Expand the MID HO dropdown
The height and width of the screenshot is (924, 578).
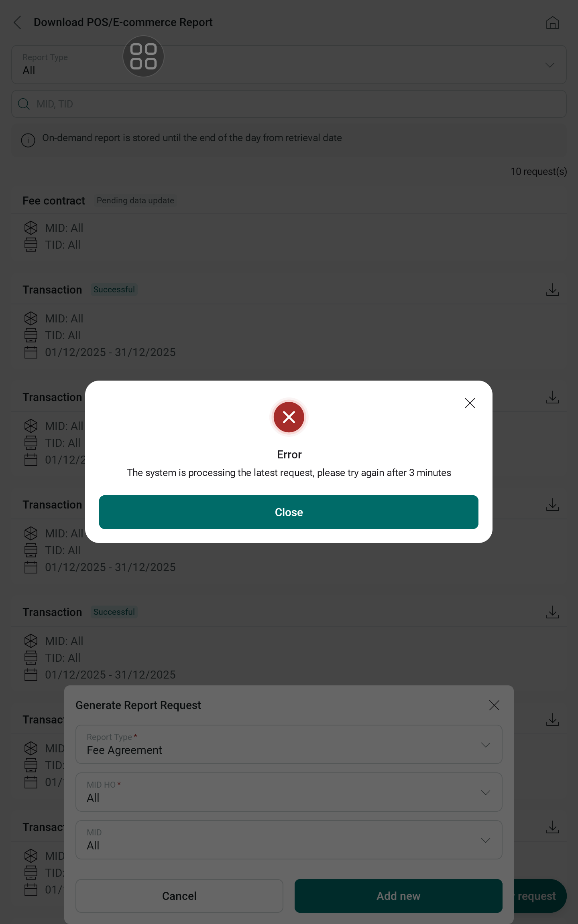coord(289,792)
